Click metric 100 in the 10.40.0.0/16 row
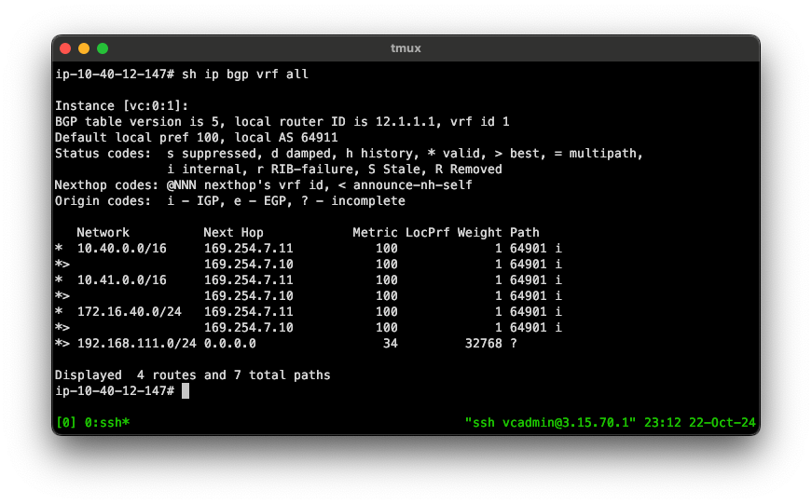The image size is (812, 504). [386, 249]
